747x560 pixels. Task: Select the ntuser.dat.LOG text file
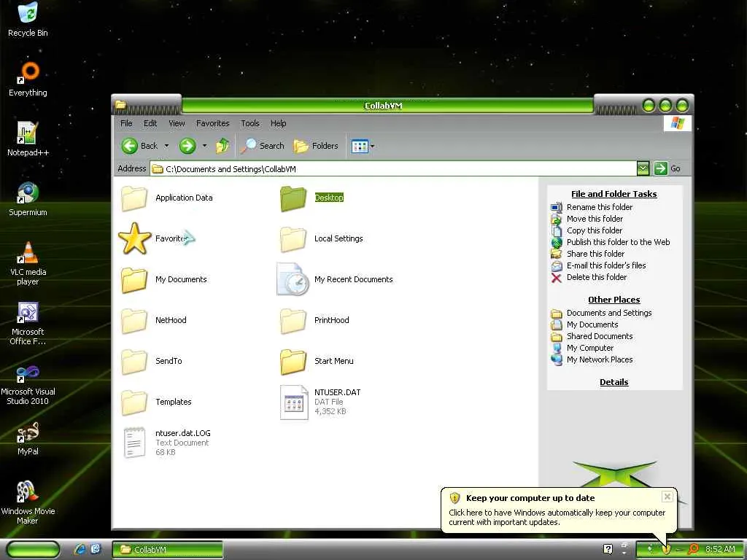click(x=167, y=443)
